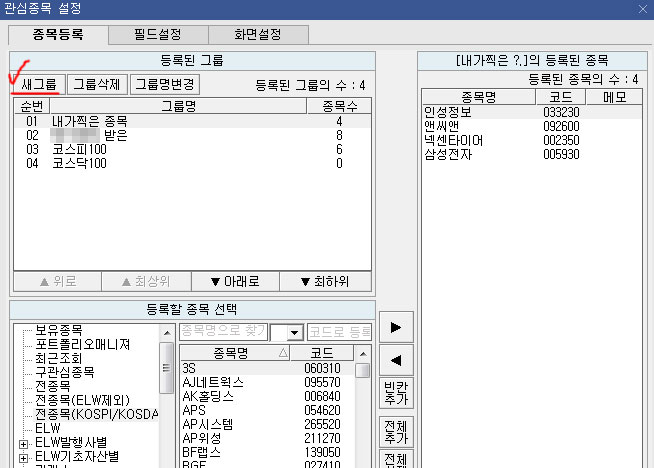Click the 코드로 등록 input field

click(x=339, y=332)
